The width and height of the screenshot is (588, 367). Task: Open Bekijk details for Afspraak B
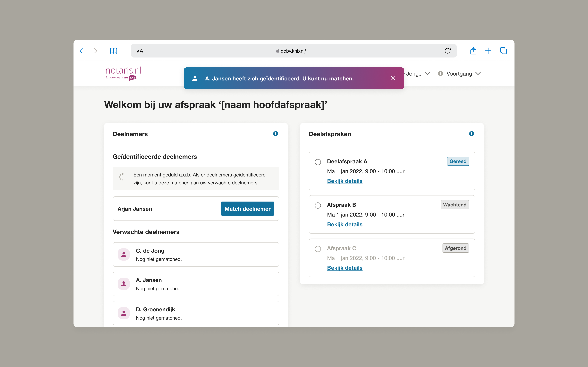tap(345, 224)
